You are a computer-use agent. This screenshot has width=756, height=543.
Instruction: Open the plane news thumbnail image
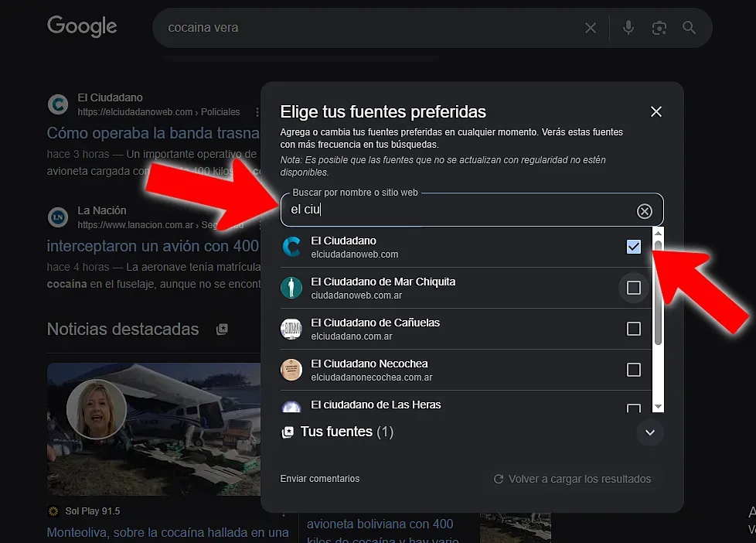pos(154,429)
